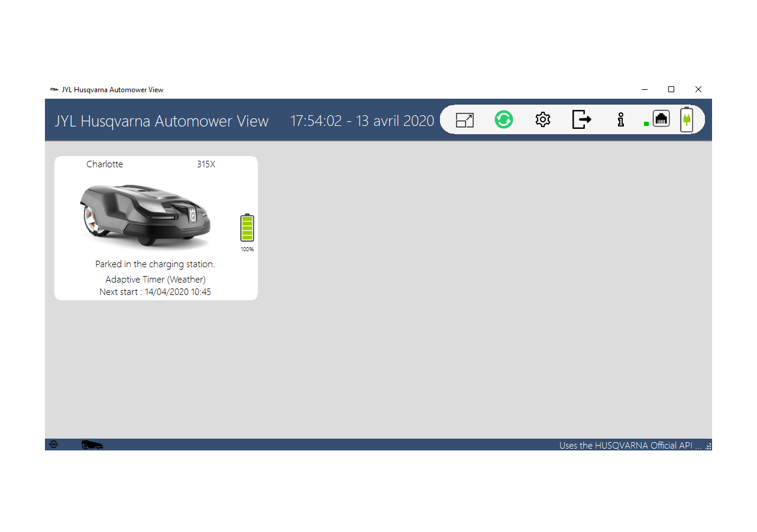Click the www globe icon in status bar
The height and width of the screenshot is (532, 757).
pos(54,443)
